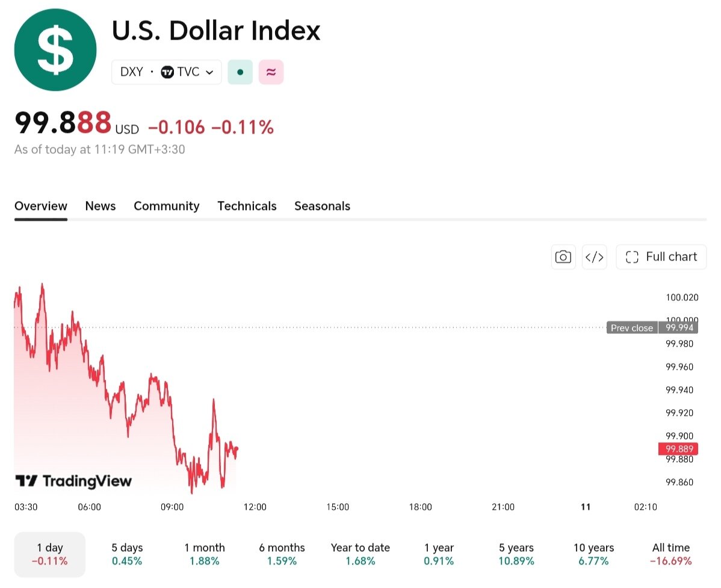Open the embed code icon
Image resolution: width=721 pixels, height=588 pixels.
[x=594, y=256]
